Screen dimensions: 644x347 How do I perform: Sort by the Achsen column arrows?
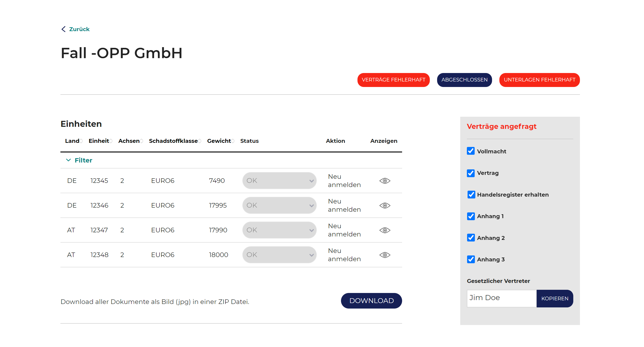141,141
